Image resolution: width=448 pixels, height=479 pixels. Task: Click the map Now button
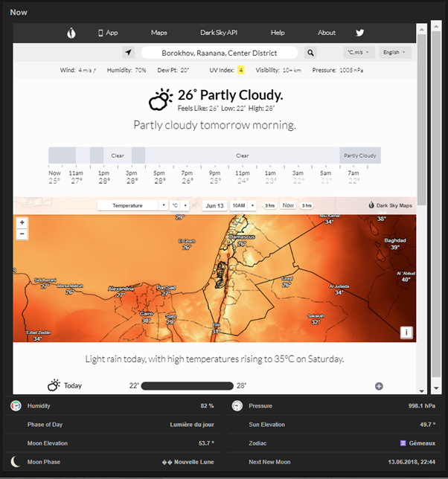[288, 205]
